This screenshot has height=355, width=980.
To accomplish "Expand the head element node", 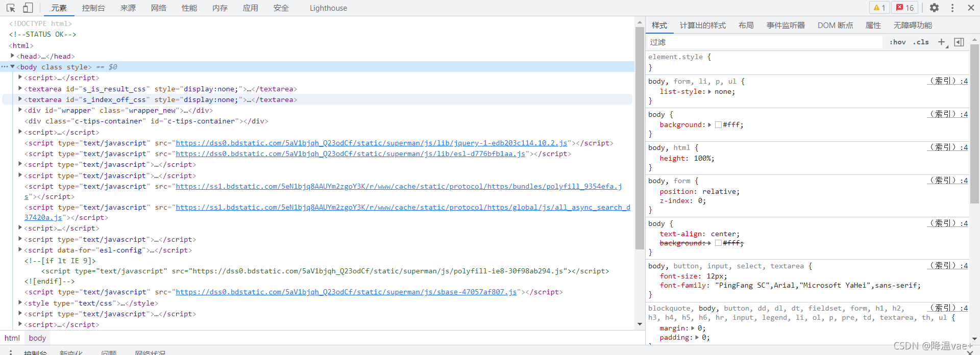I will coord(12,56).
